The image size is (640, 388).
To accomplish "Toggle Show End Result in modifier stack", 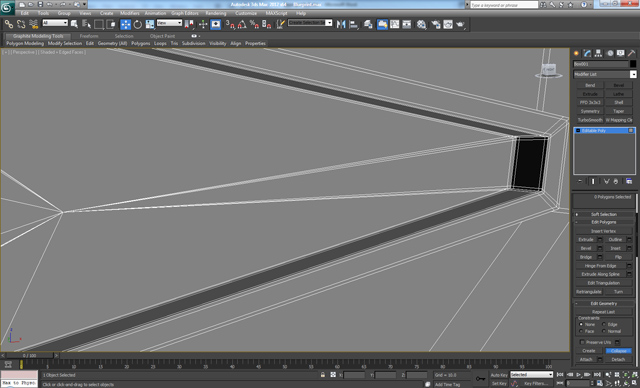I will (593, 181).
